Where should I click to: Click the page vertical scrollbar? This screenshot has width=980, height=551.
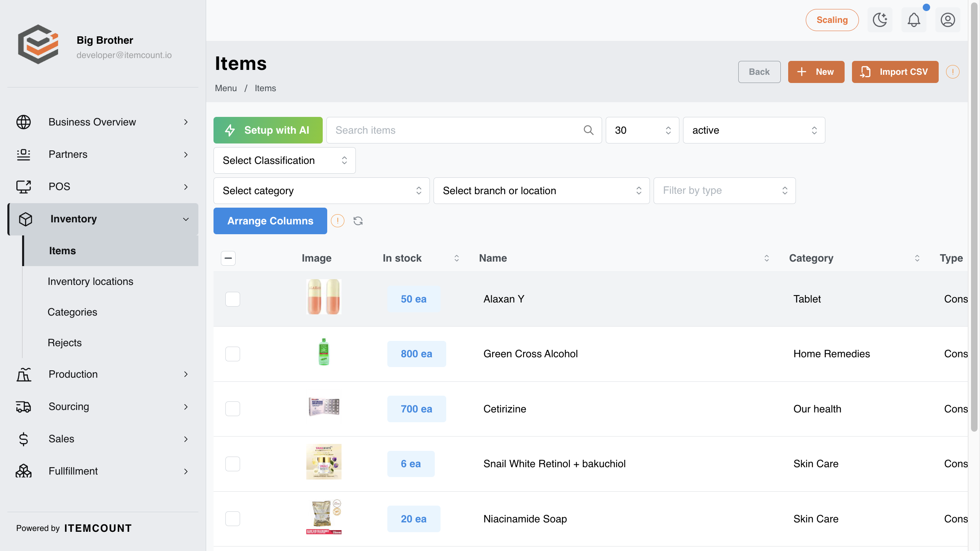tap(974, 217)
